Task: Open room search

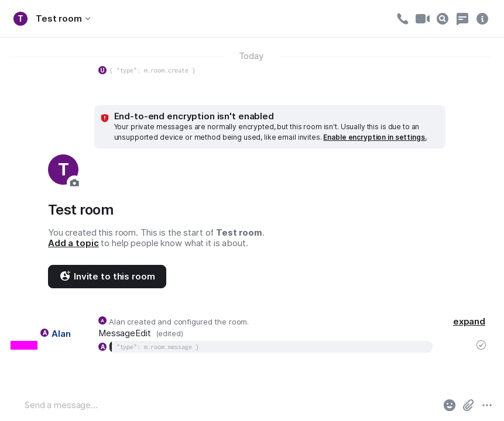Action: 443,19
